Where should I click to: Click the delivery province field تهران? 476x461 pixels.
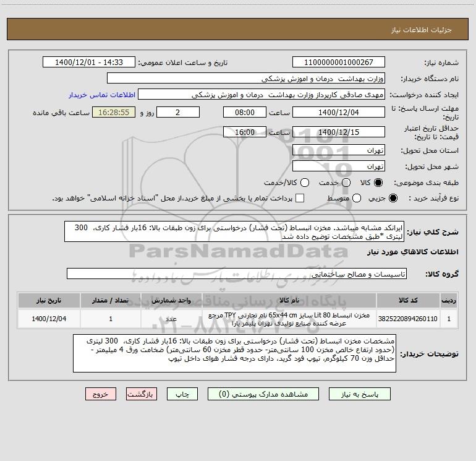tap(339, 150)
